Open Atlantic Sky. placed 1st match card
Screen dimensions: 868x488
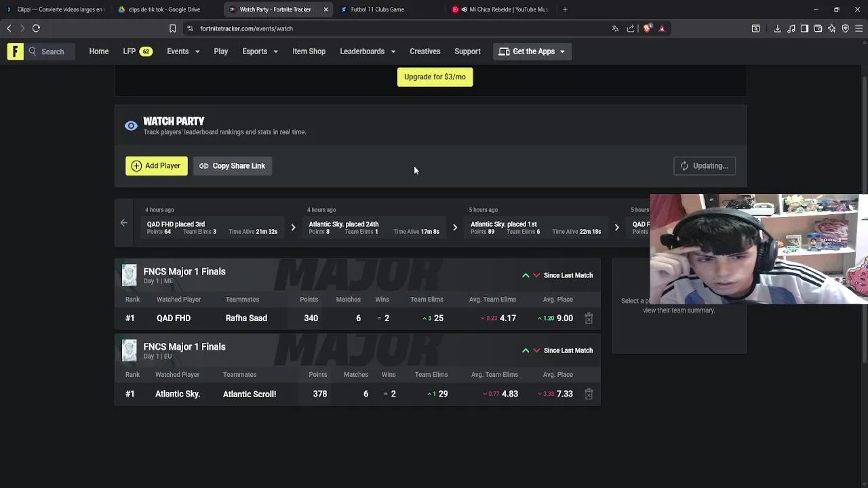[536, 227]
